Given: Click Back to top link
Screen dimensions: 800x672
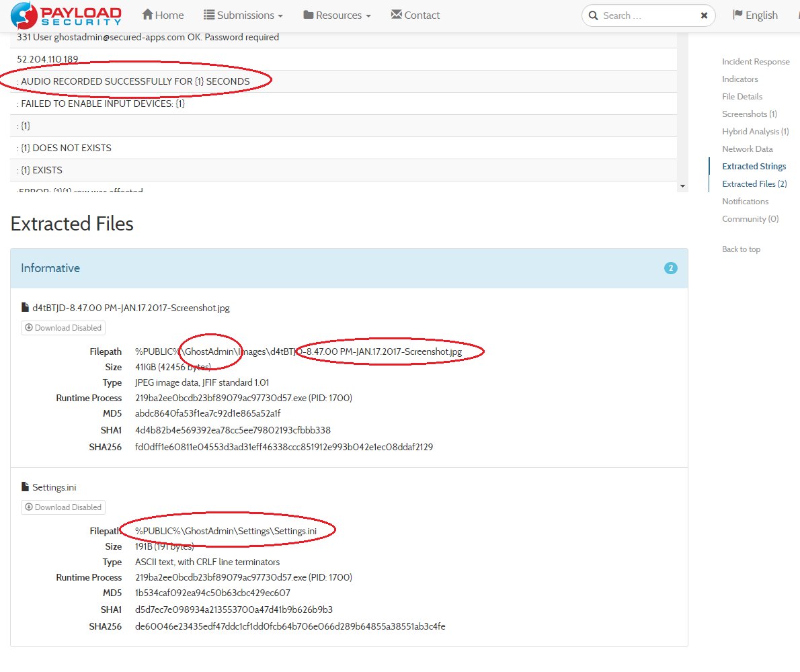Looking at the screenshot, I should point(741,249).
